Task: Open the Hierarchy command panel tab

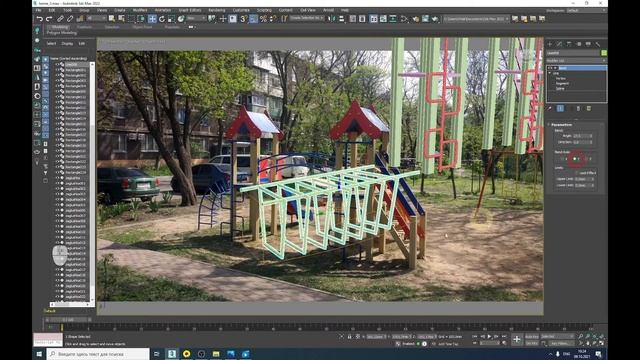Action: click(x=569, y=44)
